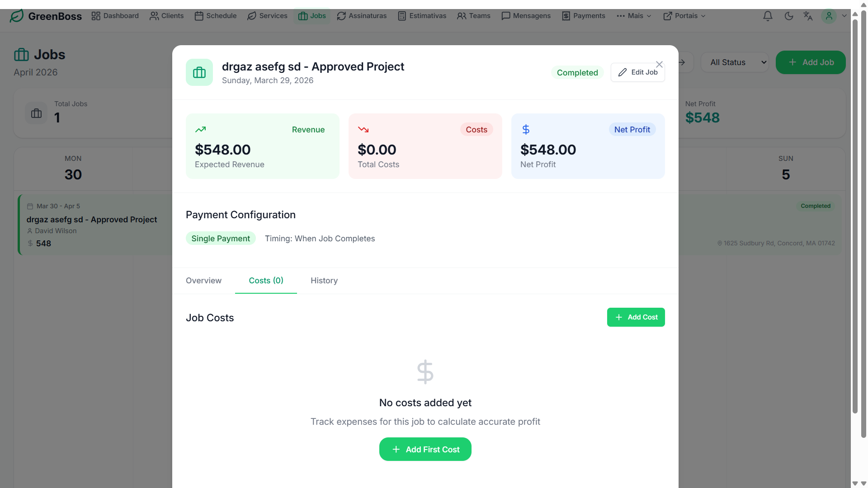The height and width of the screenshot is (488, 868).
Task: Switch to the Overview tab
Action: (x=203, y=281)
